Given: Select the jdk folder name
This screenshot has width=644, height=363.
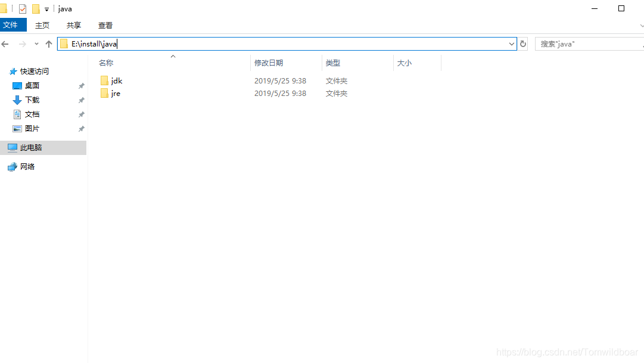Looking at the screenshot, I should pos(117,80).
